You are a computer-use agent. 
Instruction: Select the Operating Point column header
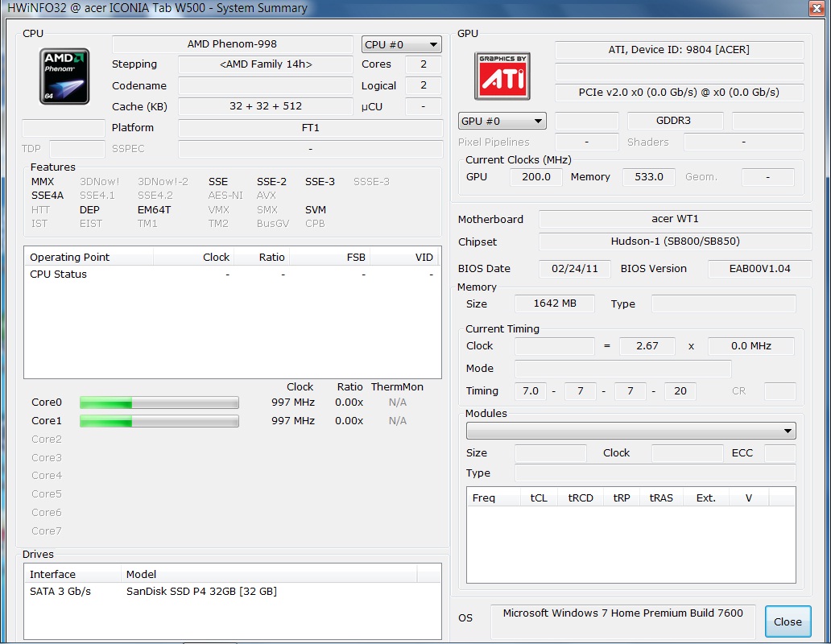(x=89, y=257)
